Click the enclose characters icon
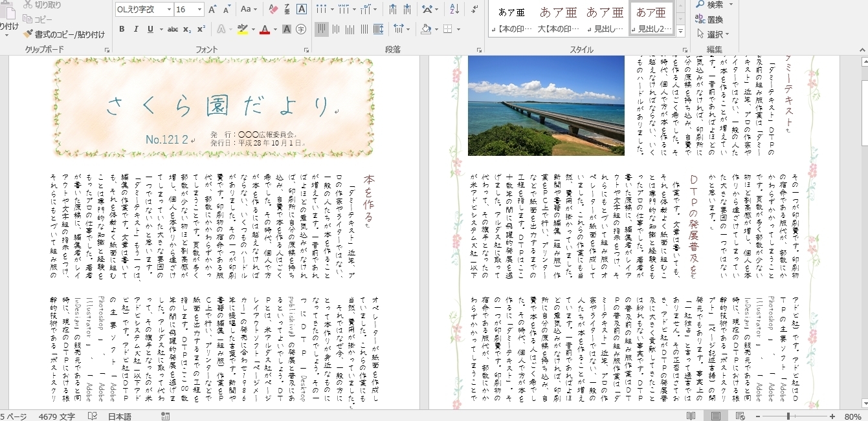The width and height of the screenshot is (868, 421). [x=302, y=28]
